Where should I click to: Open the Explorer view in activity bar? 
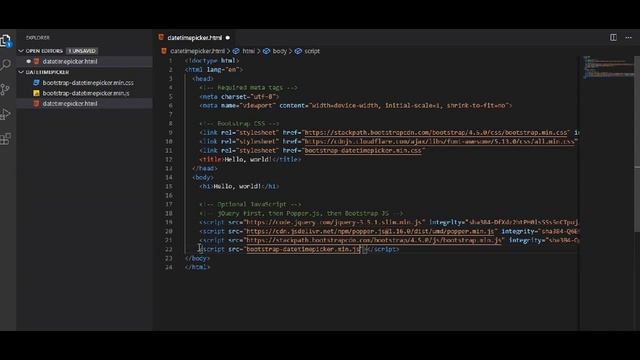[6, 40]
